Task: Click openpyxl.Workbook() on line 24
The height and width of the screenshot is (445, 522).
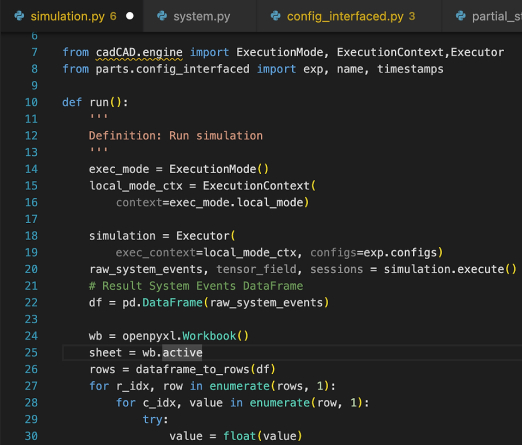Action: [x=185, y=336]
